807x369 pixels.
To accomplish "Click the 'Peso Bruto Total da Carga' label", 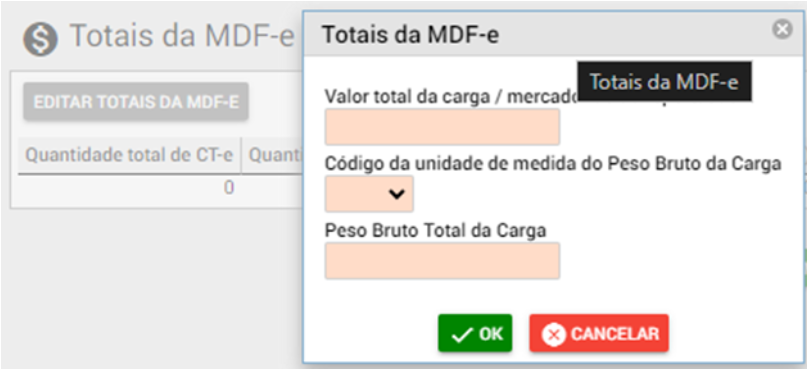I will pos(435,231).
